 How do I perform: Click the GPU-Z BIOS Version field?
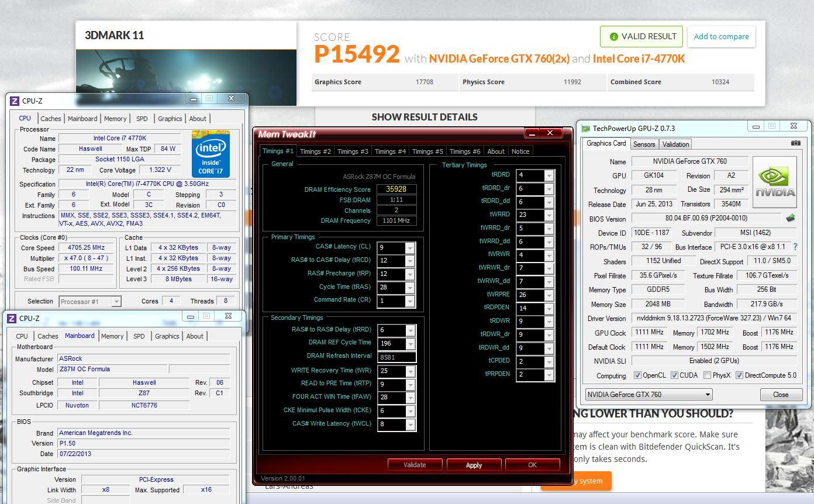click(x=708, y=219)
